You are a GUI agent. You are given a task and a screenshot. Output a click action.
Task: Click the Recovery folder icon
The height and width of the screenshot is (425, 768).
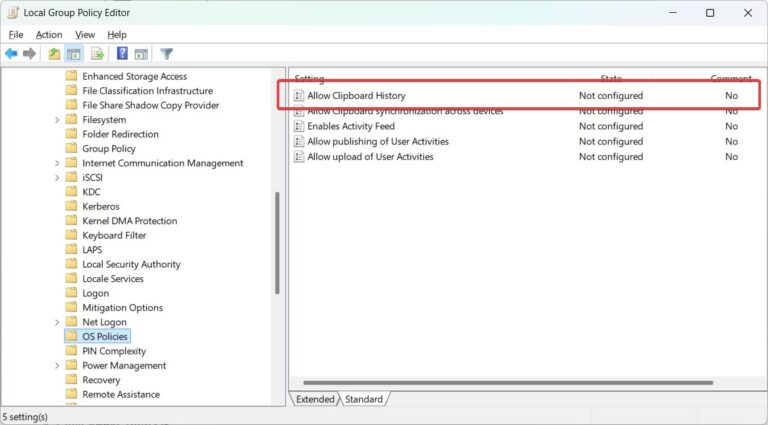tap(72, 379)
